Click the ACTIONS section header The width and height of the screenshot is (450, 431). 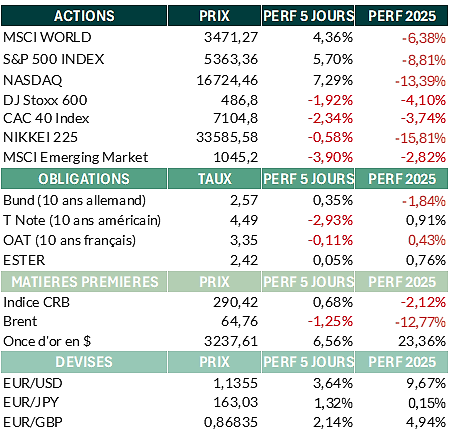coord(84,16)
